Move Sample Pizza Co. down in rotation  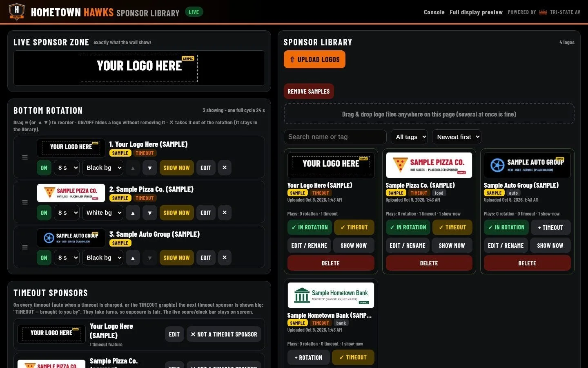(x=150, y=213)
